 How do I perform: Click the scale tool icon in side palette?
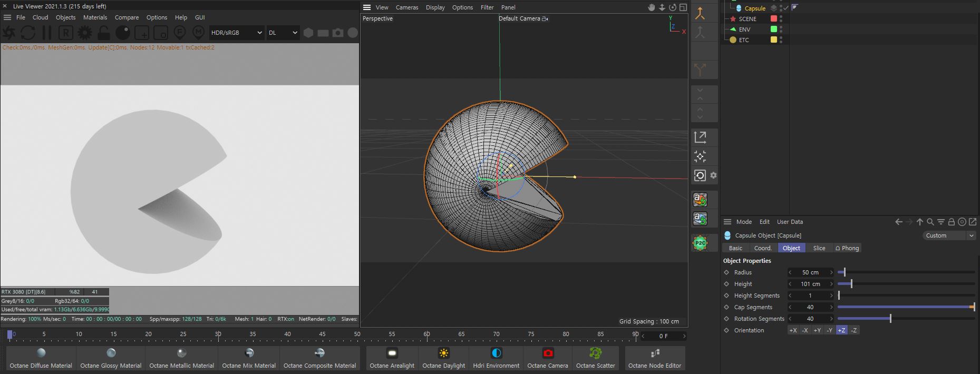[x=700, y=137]
